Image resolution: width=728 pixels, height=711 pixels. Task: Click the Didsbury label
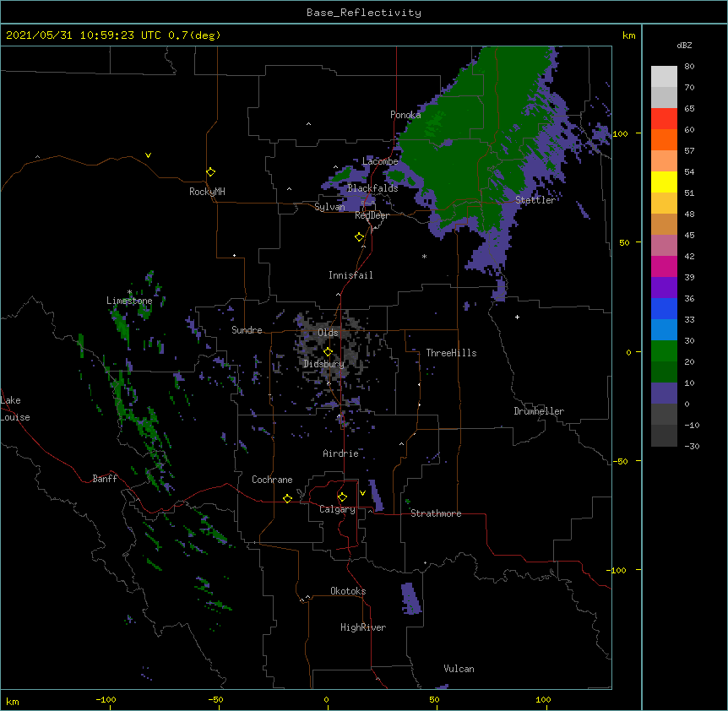324,364
